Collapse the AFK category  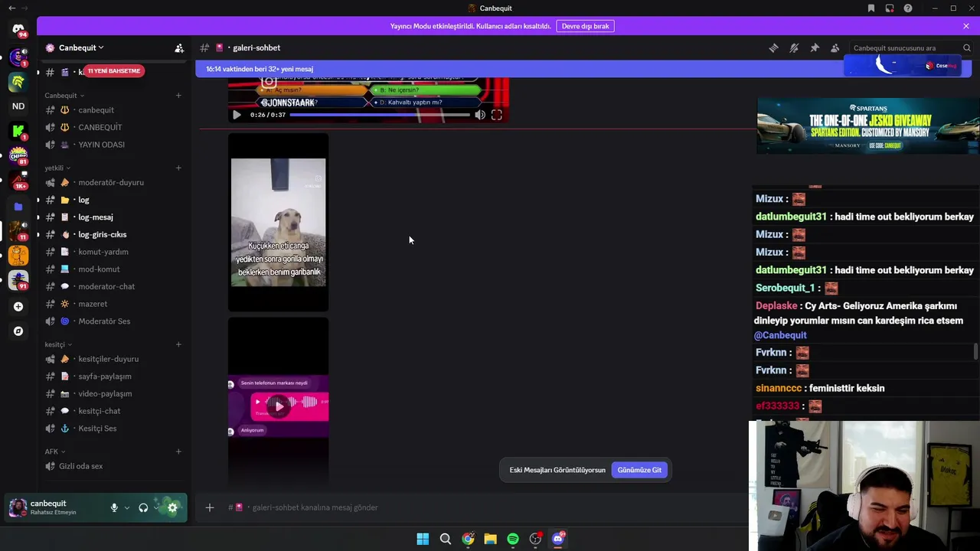click(55, 452)
